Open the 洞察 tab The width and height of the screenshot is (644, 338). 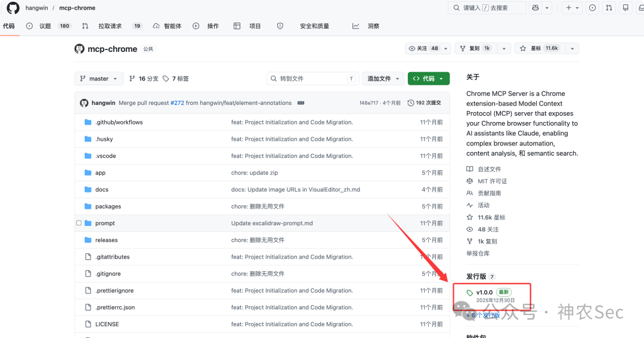366,26
